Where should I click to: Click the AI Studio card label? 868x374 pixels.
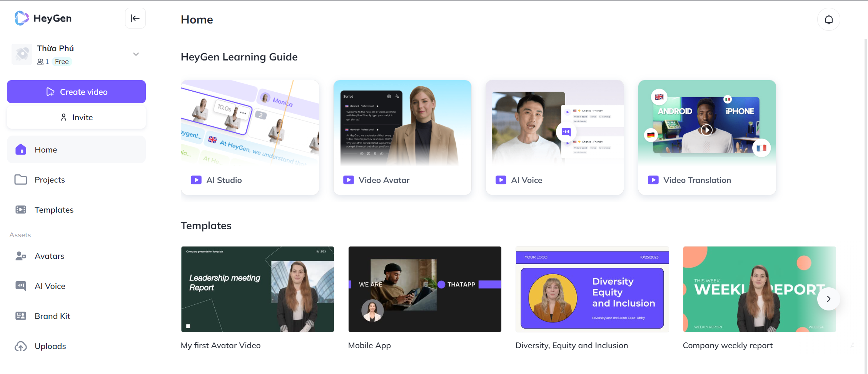tap(224, 180)
